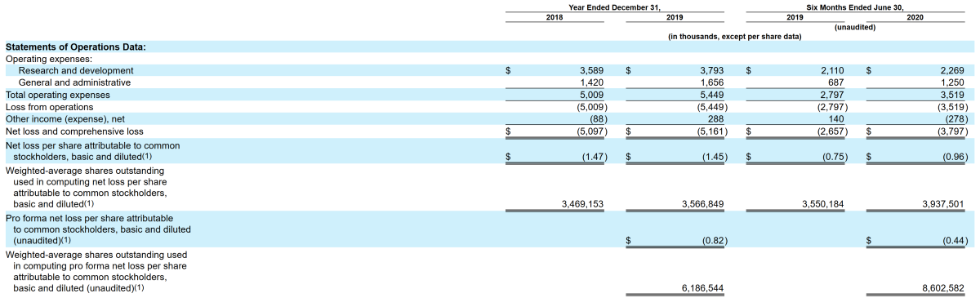Click the pro forma shares value 6,186,544
980x298 pixels.
[702, 288]
